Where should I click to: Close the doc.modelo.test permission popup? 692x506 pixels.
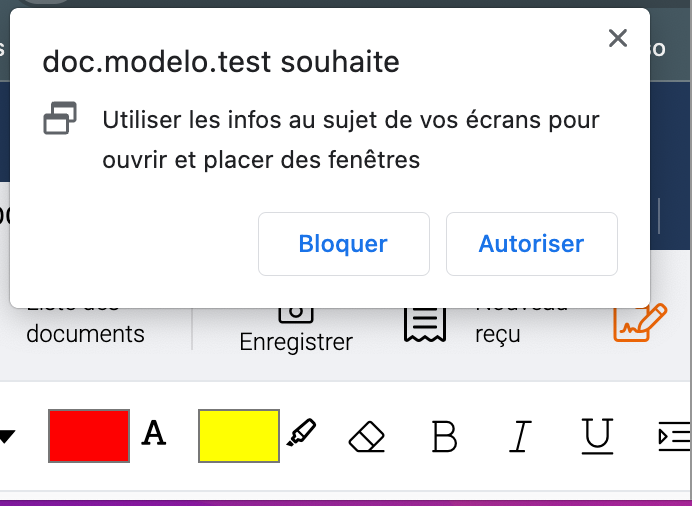click(618, 39)
